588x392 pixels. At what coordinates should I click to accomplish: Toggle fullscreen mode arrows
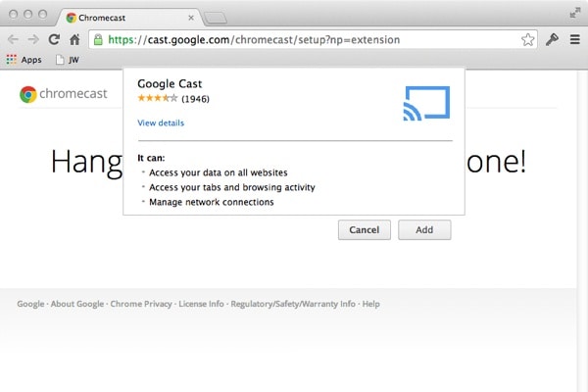(x=575, y=13)
